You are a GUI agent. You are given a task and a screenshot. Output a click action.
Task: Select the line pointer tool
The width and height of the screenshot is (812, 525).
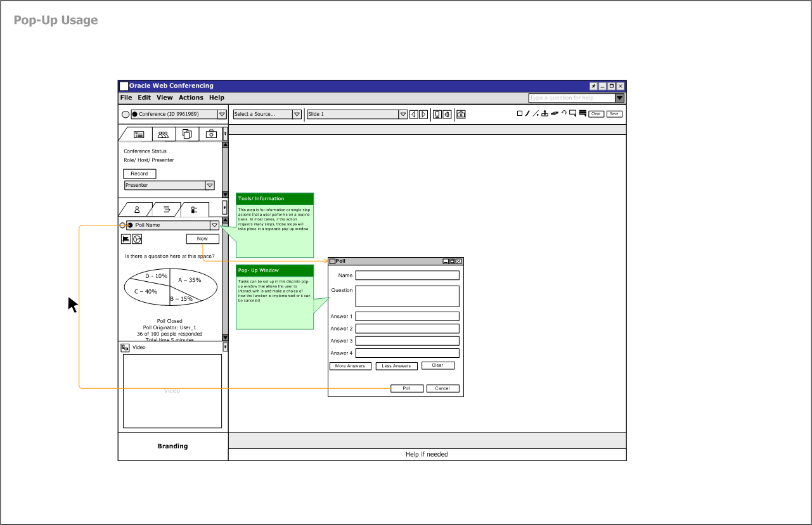tap(536, 113)
